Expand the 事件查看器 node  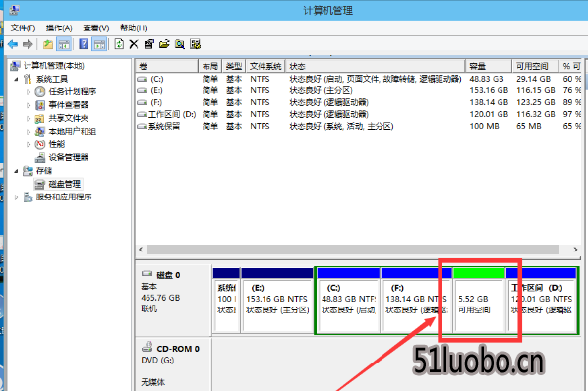click(x=29, y=105)
